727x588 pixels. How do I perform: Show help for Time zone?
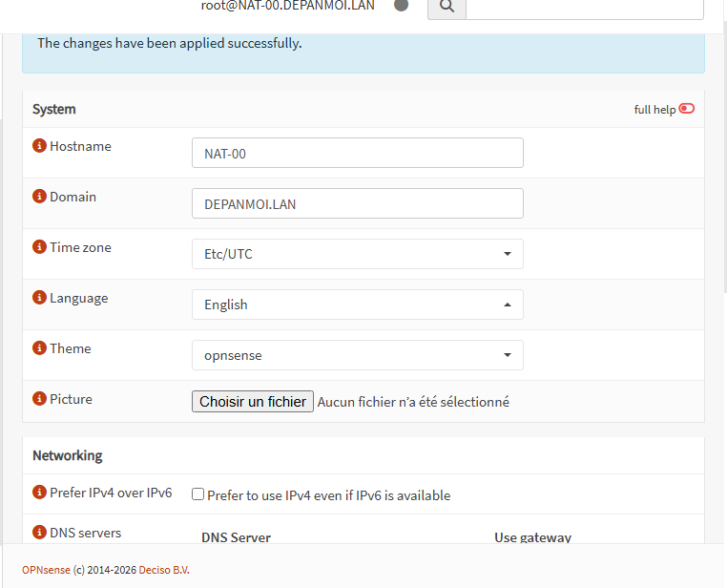(x=39, y=247)
